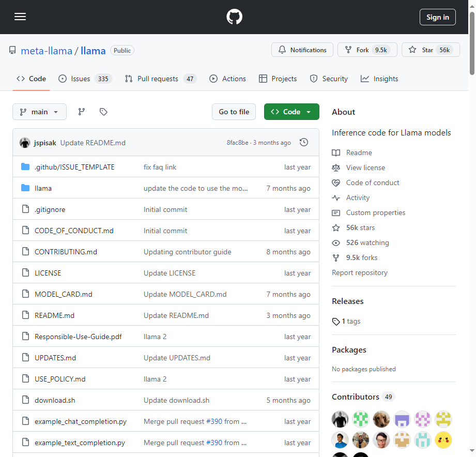Image resolution: width=476 pixels, height=457 pixels.
Task: Click the eye icon beside 526 watching
Action: (x=336, y=242)
